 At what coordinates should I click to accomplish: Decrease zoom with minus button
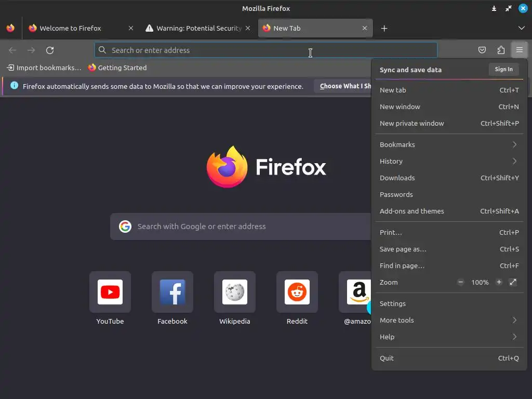tap(460, 282)
